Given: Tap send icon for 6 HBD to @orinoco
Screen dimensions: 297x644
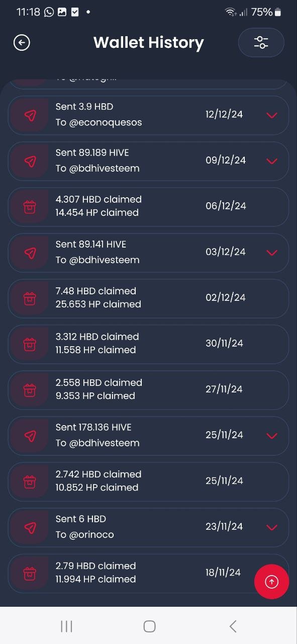Looking at the screenshot, I should click(x=30, y=527).
